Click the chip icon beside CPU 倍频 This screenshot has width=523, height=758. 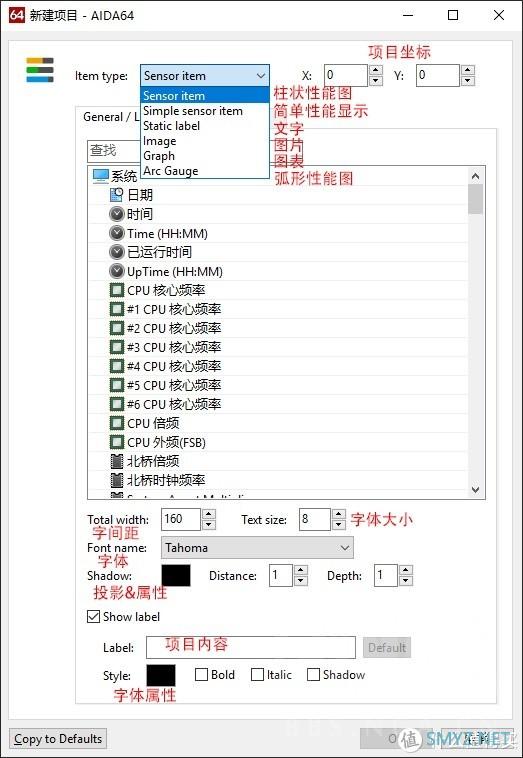tap(116, 423)
